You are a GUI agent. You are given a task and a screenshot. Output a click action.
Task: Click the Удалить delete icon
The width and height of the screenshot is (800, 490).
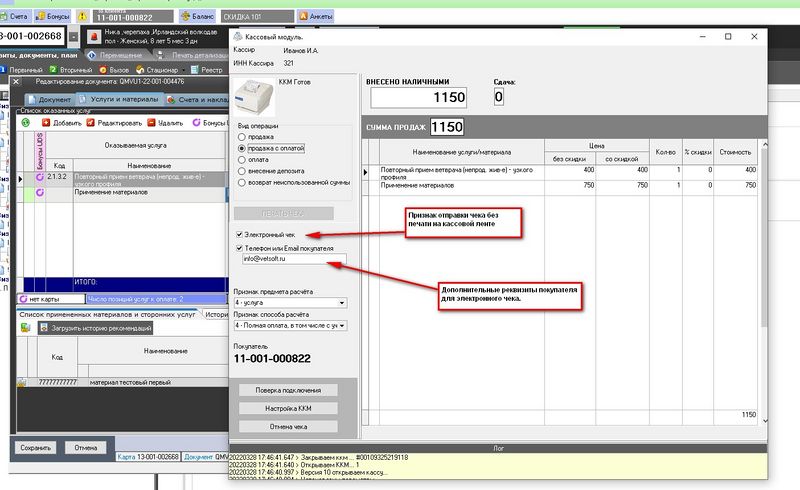152,122
